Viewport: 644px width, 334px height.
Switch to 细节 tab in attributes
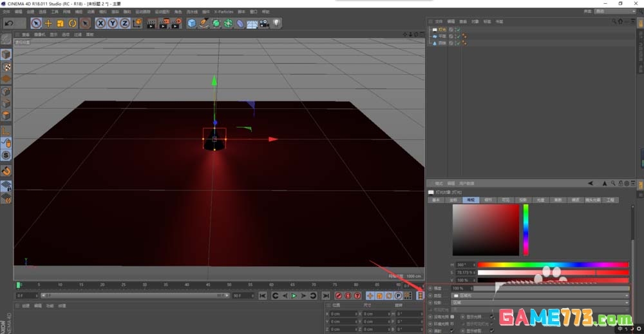pyautogui.click(x=488, y=200)
